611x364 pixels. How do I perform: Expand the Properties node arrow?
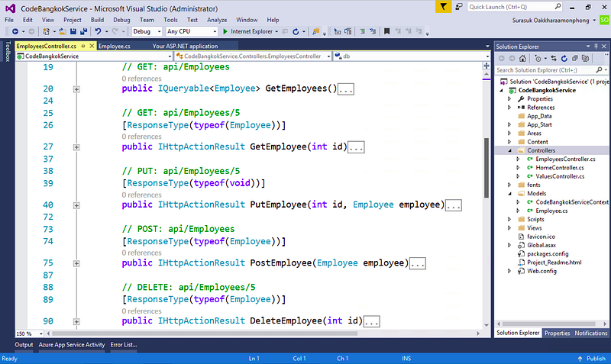509,99
